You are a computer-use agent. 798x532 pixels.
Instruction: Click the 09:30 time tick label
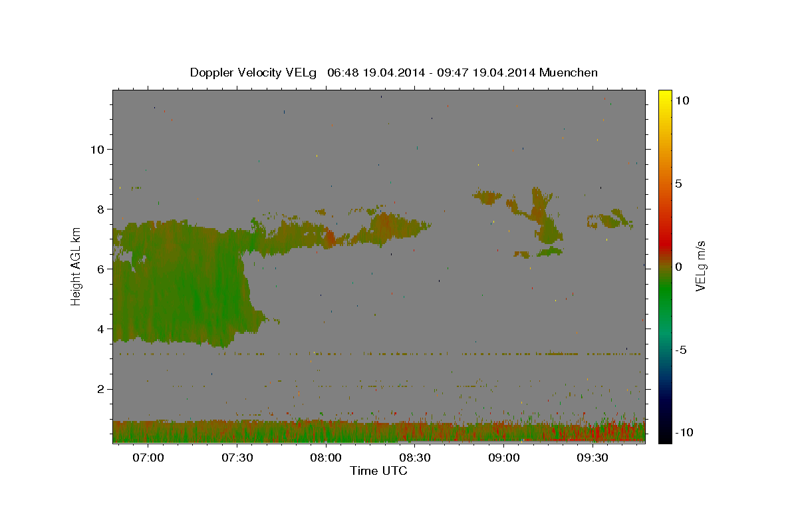tap(593, 458)
